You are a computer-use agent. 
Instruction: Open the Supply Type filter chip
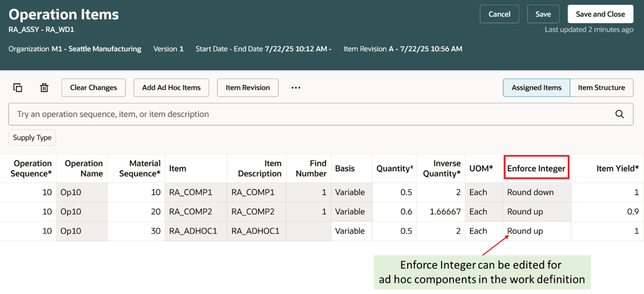(x=32, y=137)
